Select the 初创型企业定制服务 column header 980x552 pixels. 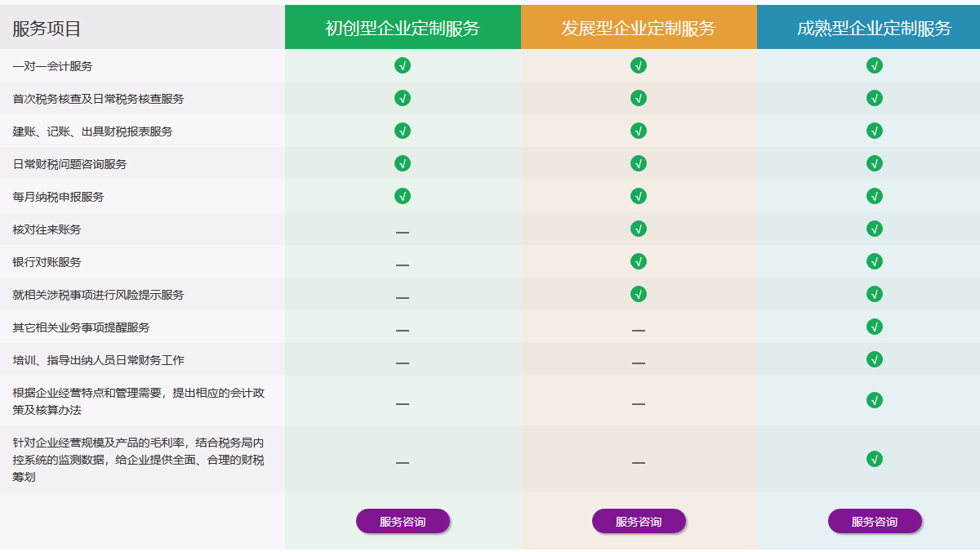click(x=403, y=28)
